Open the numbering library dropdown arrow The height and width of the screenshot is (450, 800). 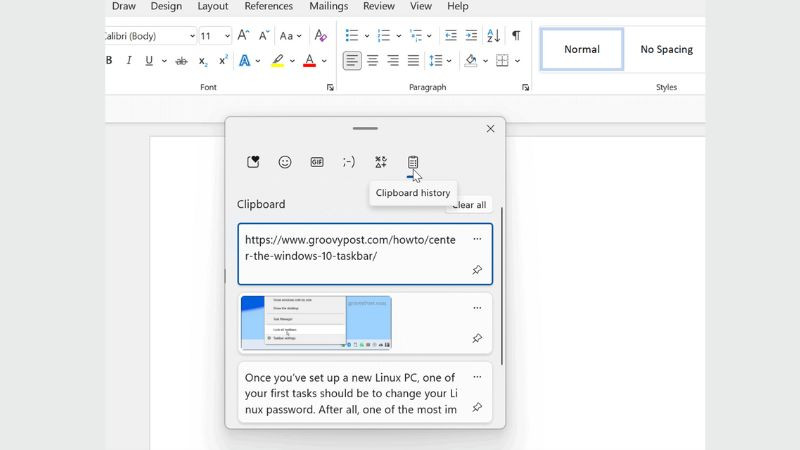pyautogui.click(x=398, y=36)
